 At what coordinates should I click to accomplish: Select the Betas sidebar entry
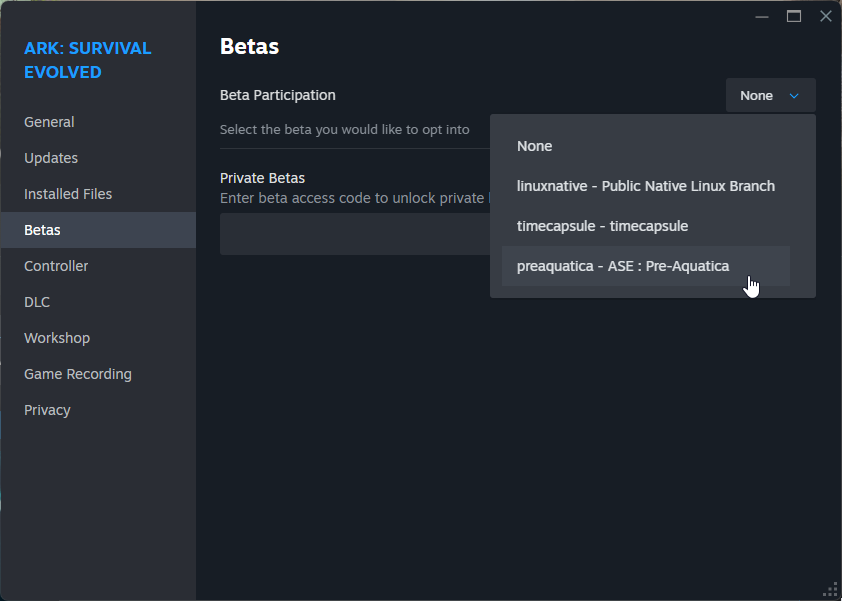pyautogui.click(x=98, y=230)
